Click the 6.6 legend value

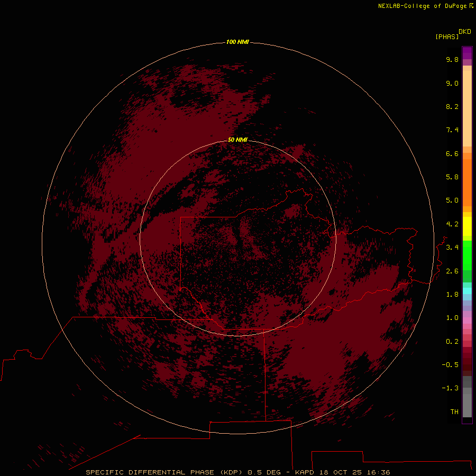(452, 153)
